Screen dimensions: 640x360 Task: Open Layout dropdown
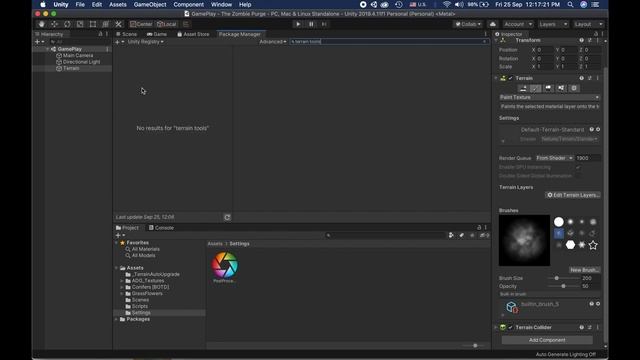click(x=588, y=24)
